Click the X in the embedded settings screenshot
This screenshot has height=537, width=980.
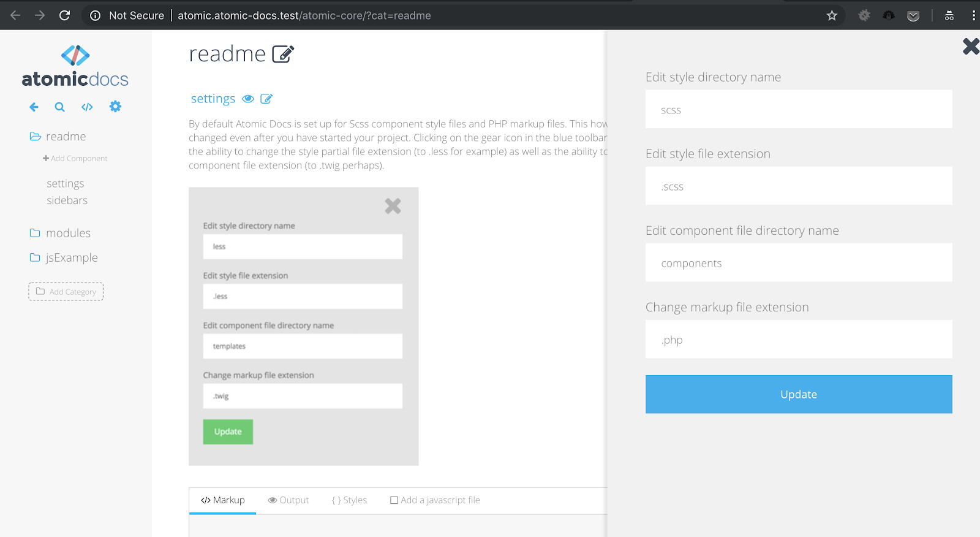click(x=393, y=206)
